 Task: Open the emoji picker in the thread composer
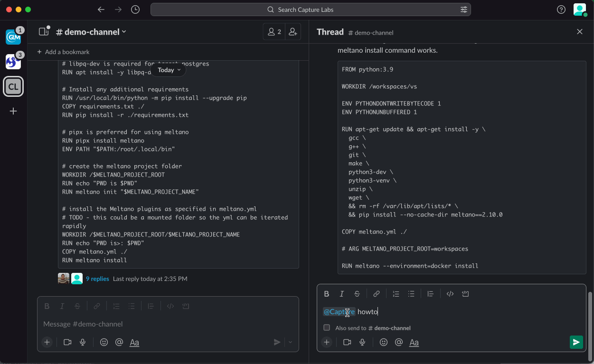[383, 342]
